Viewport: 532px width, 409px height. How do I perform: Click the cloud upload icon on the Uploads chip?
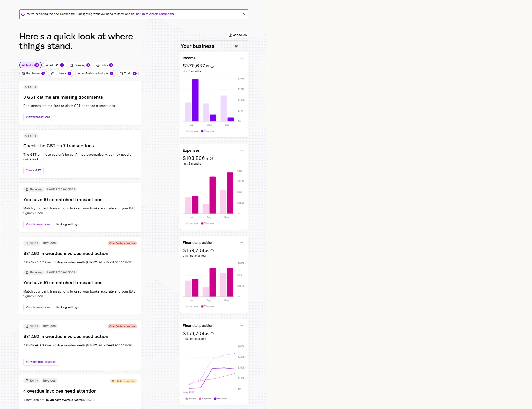click(x=53, y=74)
